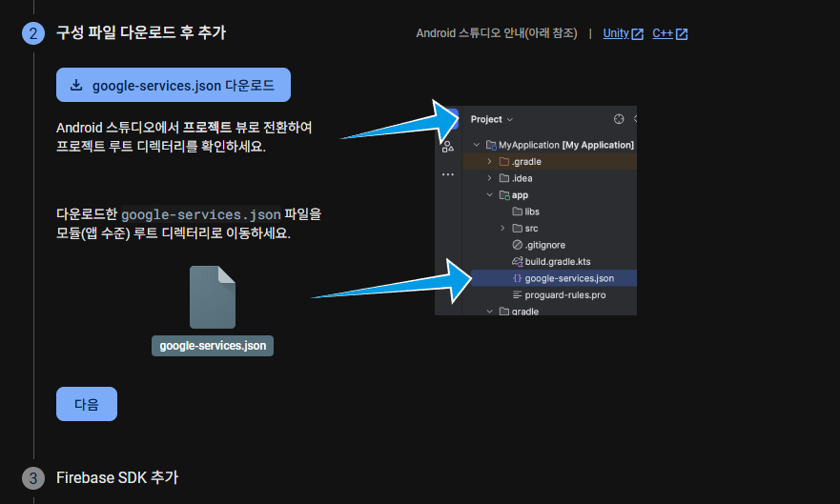
Task: Click the .idea folder icon
Action: tap(504, 178)
